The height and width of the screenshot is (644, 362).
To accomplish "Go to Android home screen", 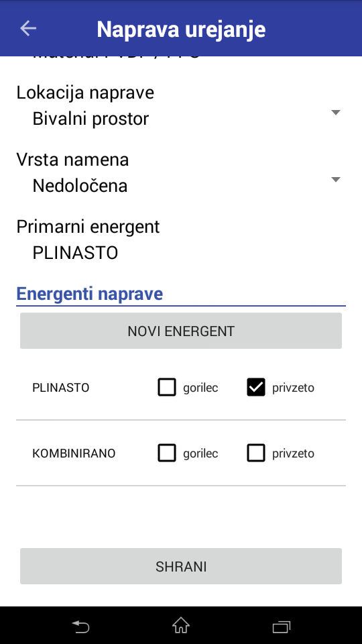I will [180, 625].
